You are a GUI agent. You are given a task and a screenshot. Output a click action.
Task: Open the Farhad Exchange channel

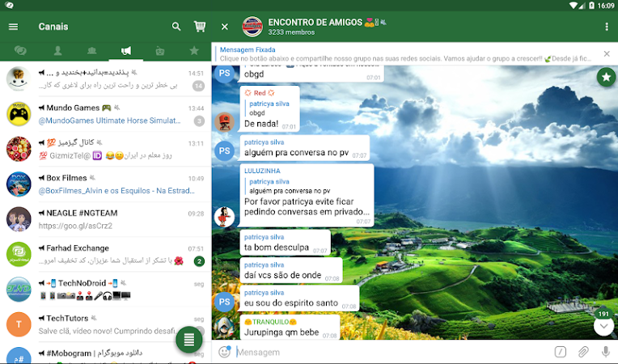[106, 254]
